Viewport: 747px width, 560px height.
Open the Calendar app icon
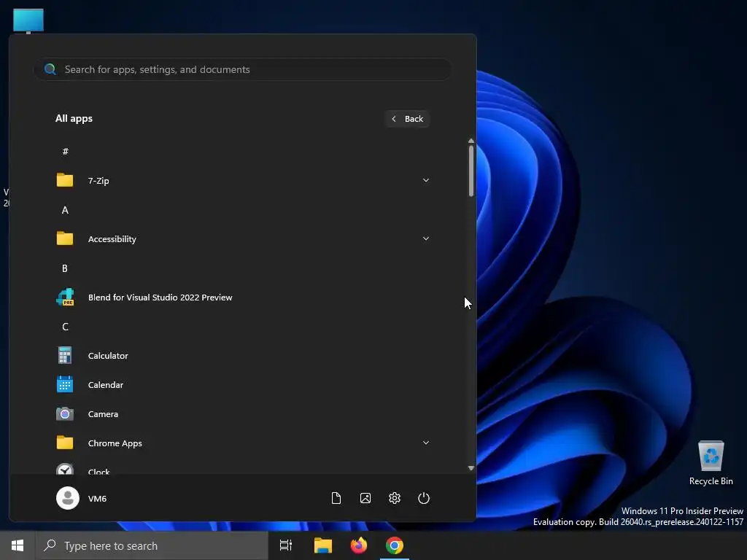point(65,384)
